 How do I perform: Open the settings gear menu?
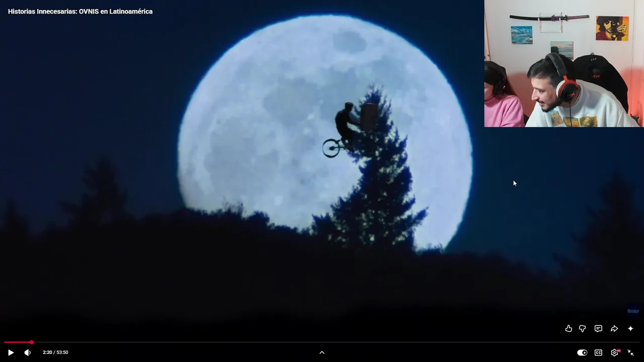pos(614,352)
